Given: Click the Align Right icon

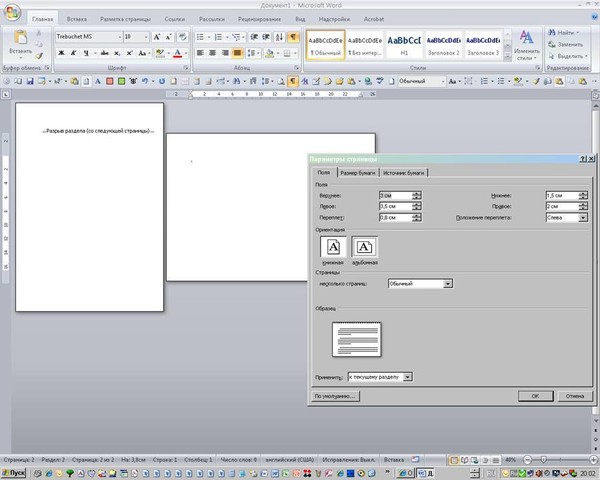Looking at the screenshot, I should coord(225,53).
